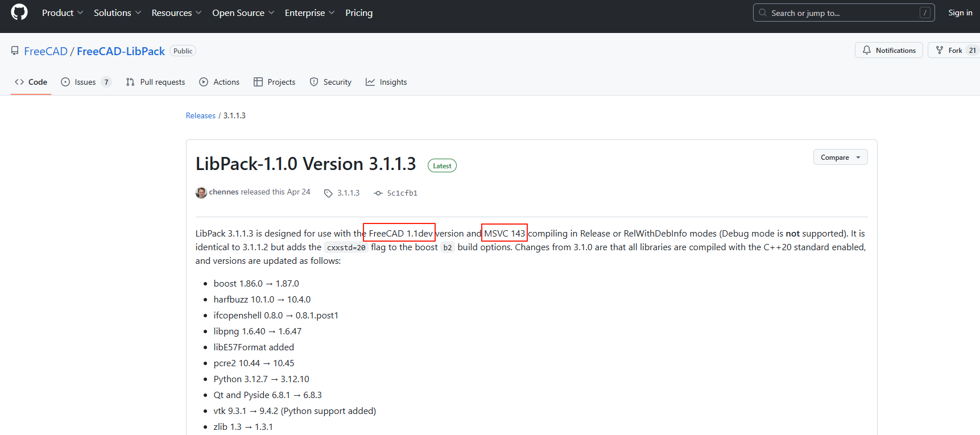Image resolution: width=980 pixels, height=435 pixels.
Task: Expand the Open Source menu
Action: pyautogui.click(x=243, y=13)
